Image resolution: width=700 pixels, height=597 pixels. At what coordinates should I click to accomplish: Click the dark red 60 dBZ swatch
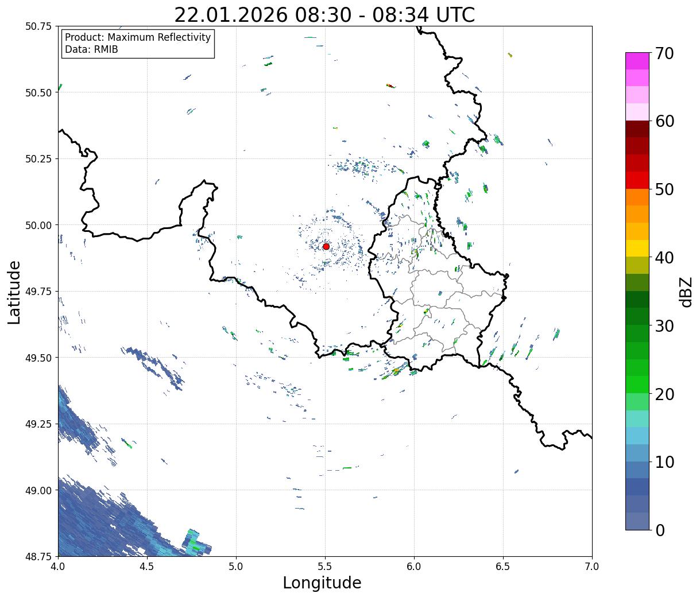click(x=637, y=129)
